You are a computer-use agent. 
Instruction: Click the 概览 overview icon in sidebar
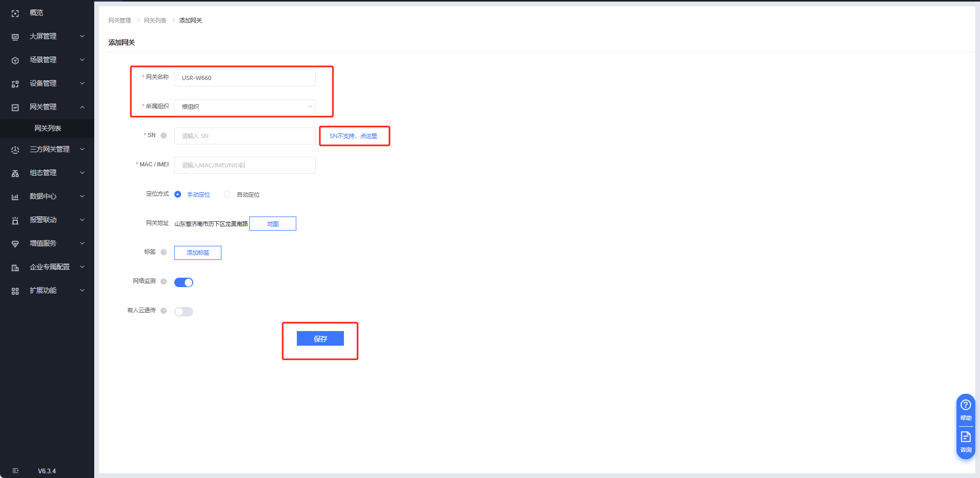tap(15, 14)
